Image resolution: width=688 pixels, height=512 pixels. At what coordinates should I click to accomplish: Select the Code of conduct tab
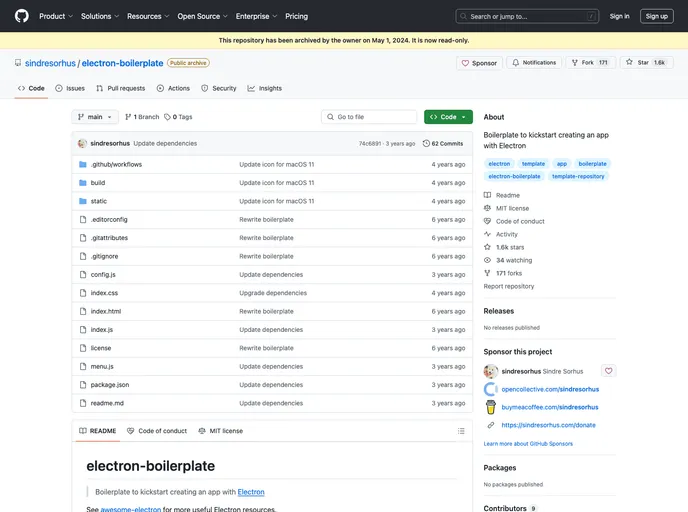(x=157, y=431)
